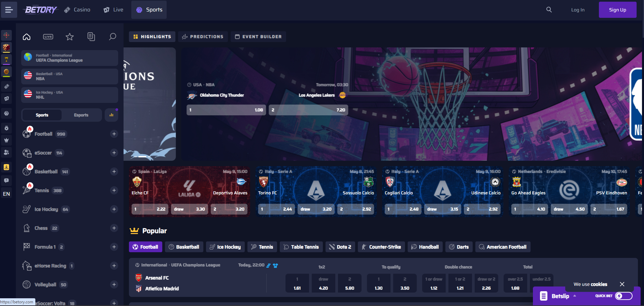644x306 pixels.
Task: Switch to Predictions tab
Action: click(203, 37)
